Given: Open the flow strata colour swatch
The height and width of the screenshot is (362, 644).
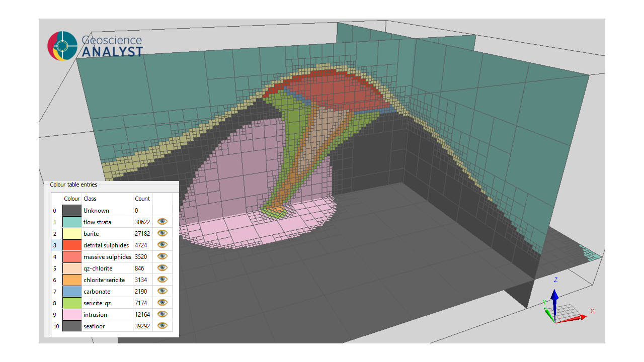Looking at the screenshot, I should (72, 222).
